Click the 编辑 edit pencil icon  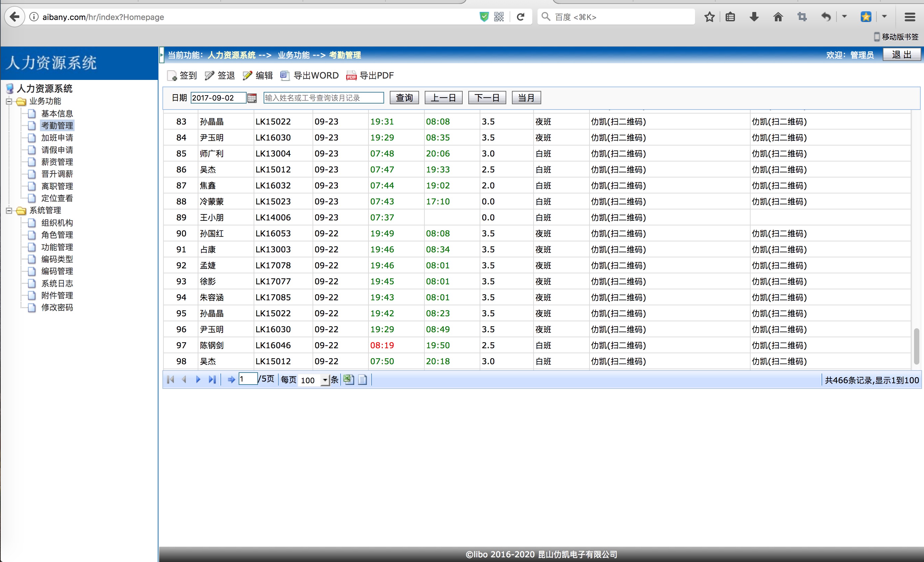pos(247,76)
